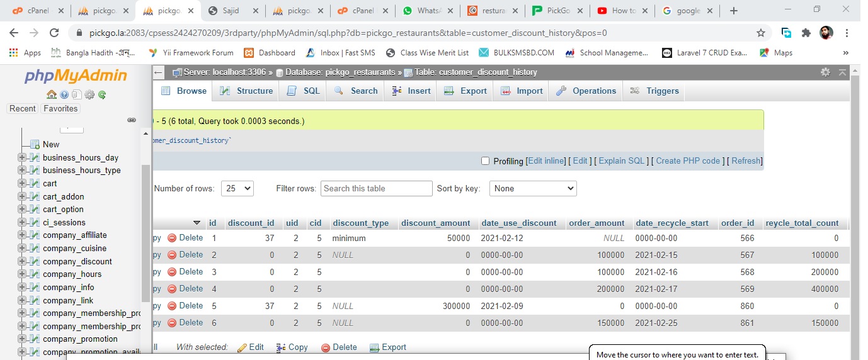Bookmark this page using the star icon
The image size is (868, 360).
761,33
